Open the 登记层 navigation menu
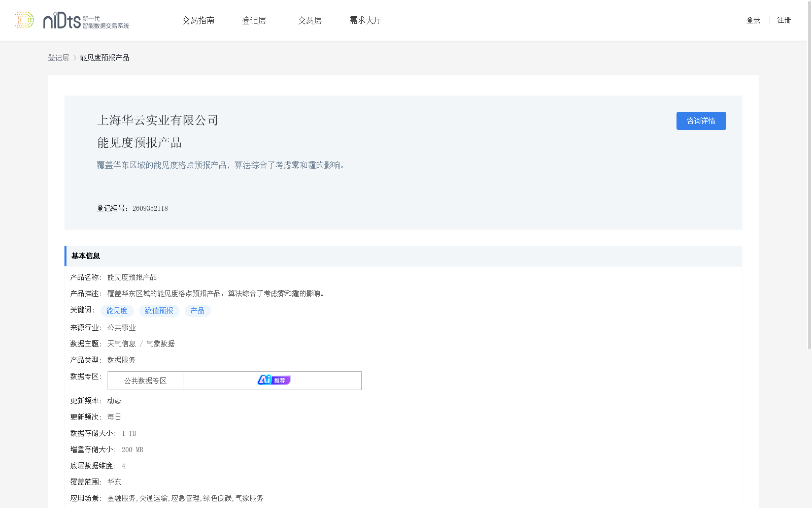Image resolution: width=812 pixels, height=508 pixels. tap(254, 20)
